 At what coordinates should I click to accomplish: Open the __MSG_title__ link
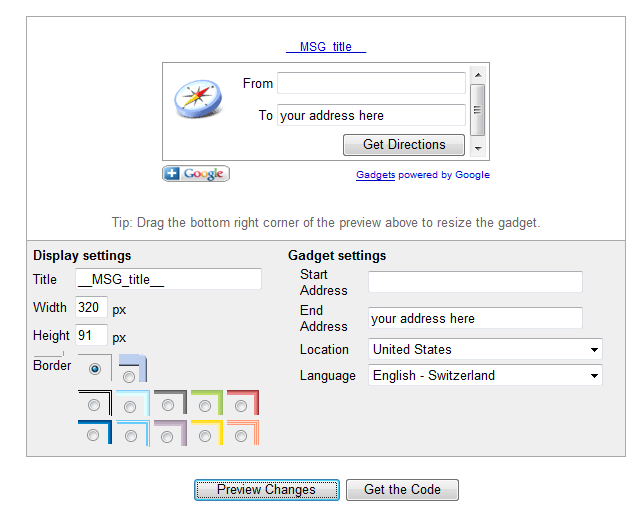tap(326, 47)
